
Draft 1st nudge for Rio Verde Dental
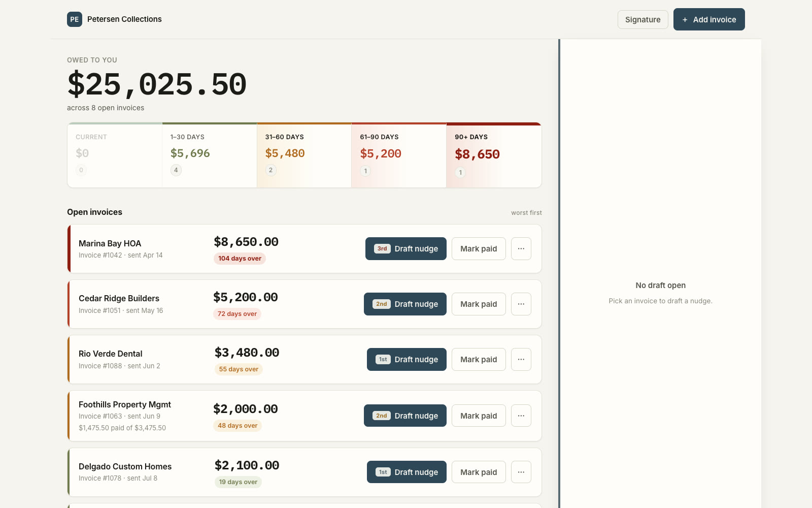pyautogui.click(x=407, y=360)
